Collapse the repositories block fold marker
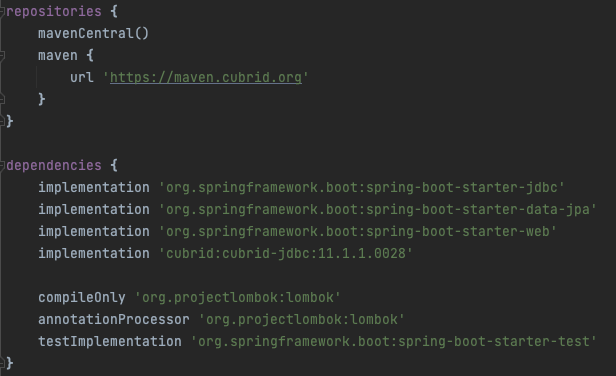The width and height of the screenshot is (616, 376). pos(2,11)
